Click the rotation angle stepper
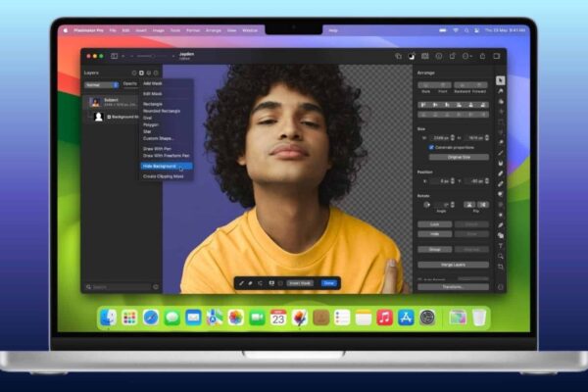This screenshot has width=588, height=392. click(453, 205)
